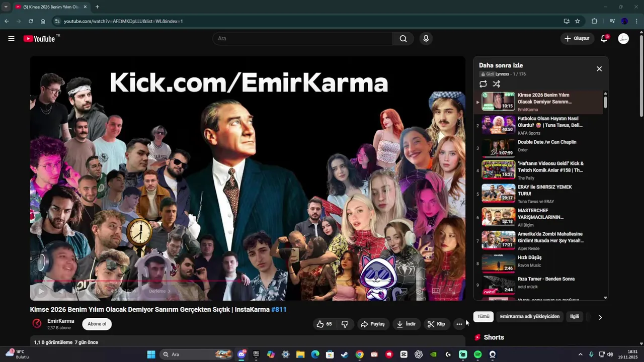Image resolution: width=644 pixels, height=362 pixels.
Task: Expand the Derleme chapter chevron
Action: (169, 291)
